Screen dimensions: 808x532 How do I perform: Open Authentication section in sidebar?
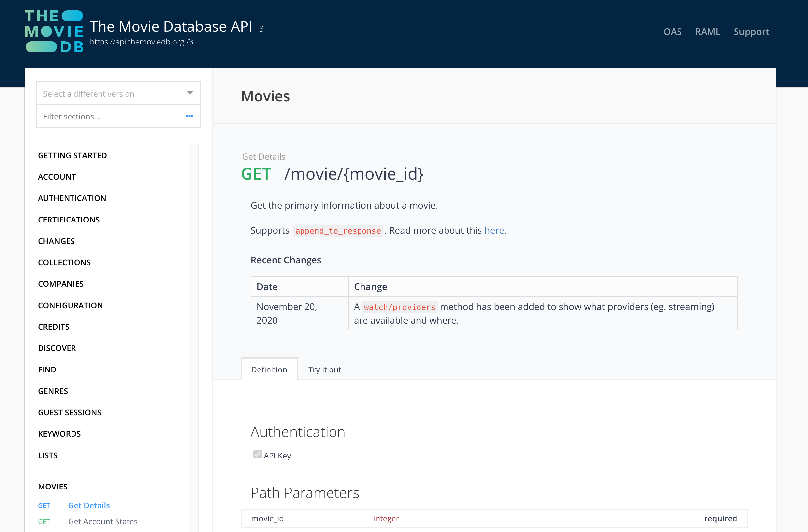point(72,198)
